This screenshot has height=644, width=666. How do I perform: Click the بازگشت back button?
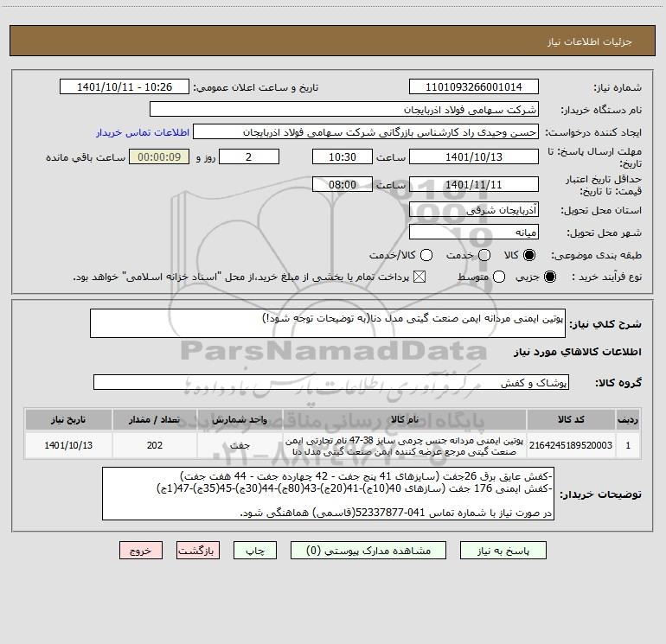[198, 551]
